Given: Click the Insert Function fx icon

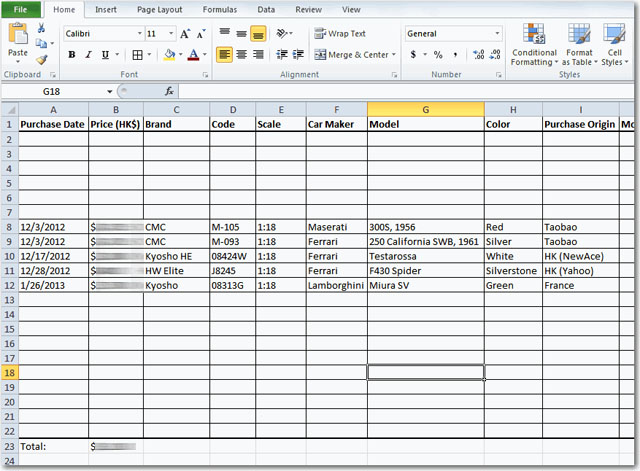Looking at the screenshot, I should (169, 91).
